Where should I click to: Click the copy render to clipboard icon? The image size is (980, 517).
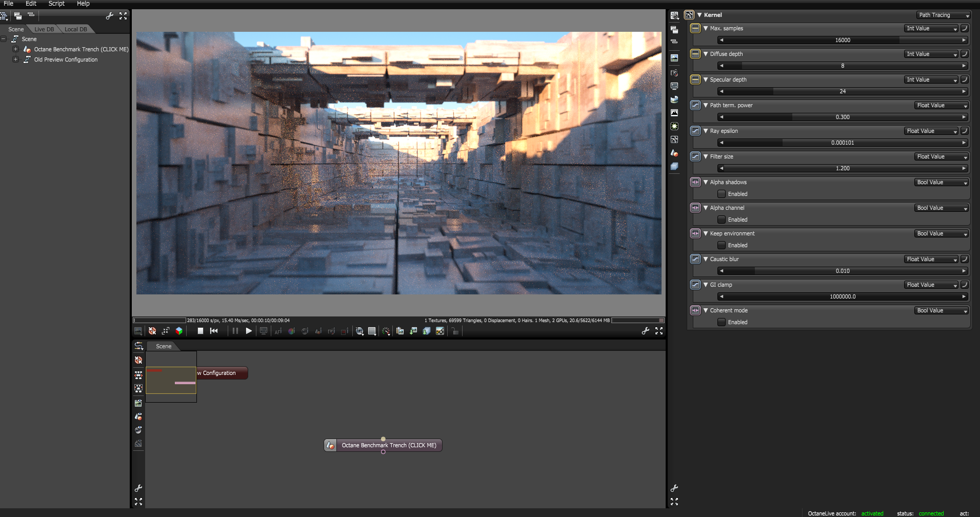tap(400, 331)
